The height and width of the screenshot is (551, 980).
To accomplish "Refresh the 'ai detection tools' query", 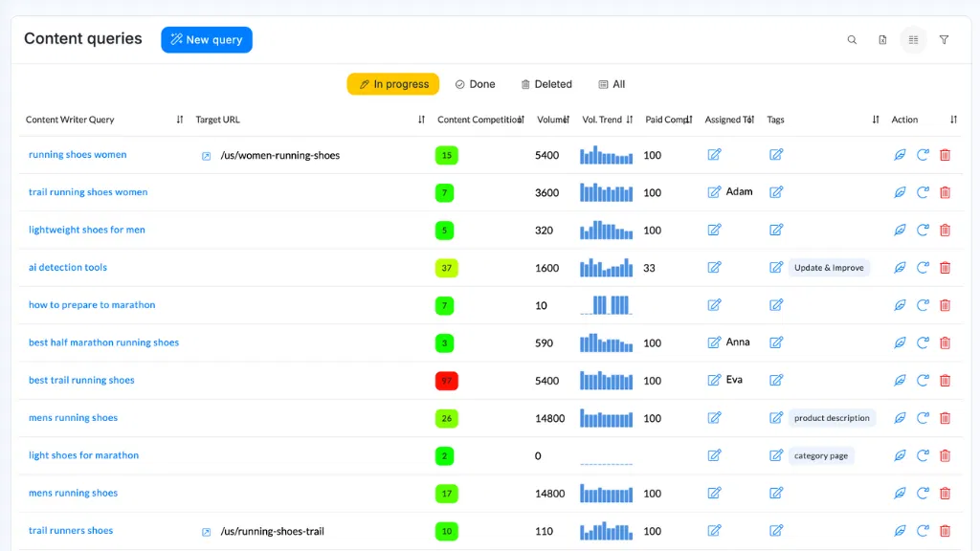I will tap(923, 267).
